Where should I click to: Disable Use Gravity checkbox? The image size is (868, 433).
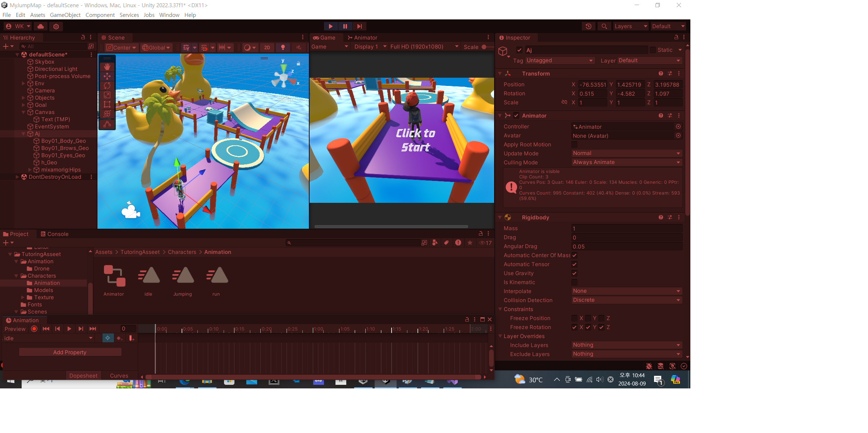[575, 273]
